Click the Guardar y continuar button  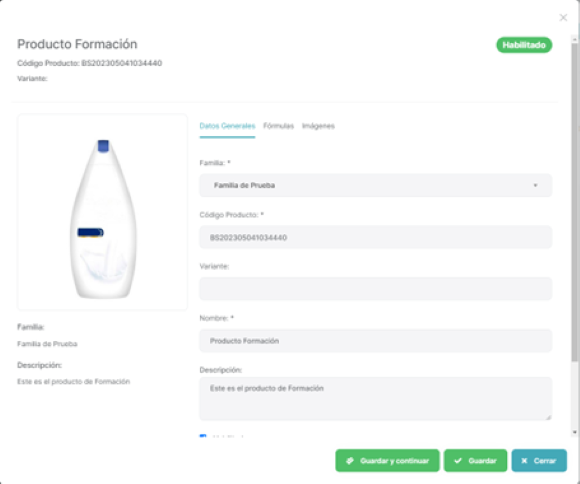(387, 460)
